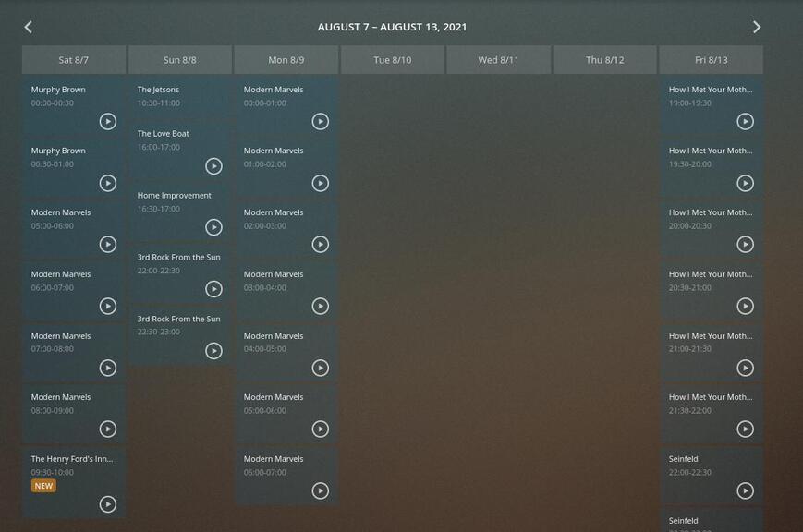
Task: Select the Tue 8/10 day header
Action: coord(393,60)
